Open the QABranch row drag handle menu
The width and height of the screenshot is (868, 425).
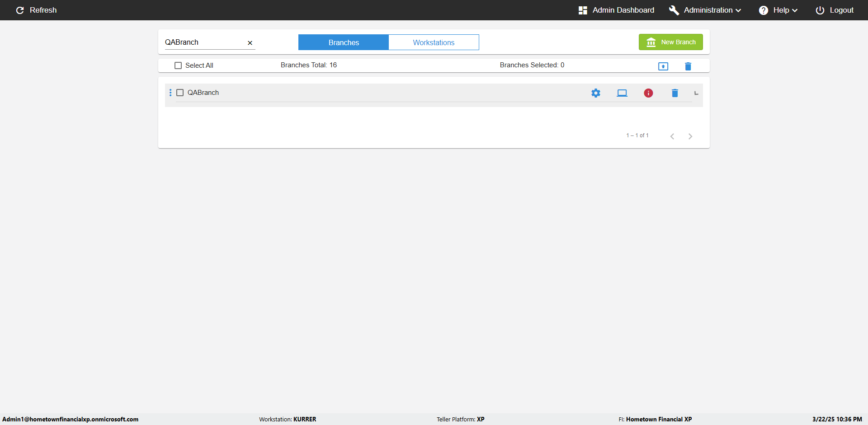[x=170, y=93]
